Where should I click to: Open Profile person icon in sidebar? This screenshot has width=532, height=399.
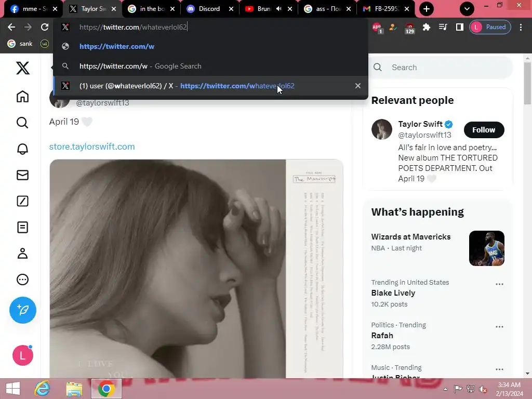23,254
